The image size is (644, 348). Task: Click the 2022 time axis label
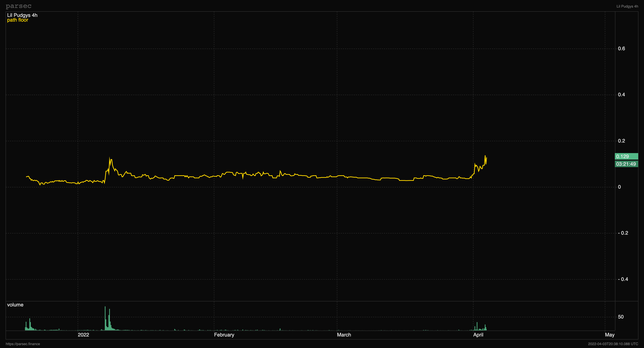pyautogui.click(x=83, y=335)
